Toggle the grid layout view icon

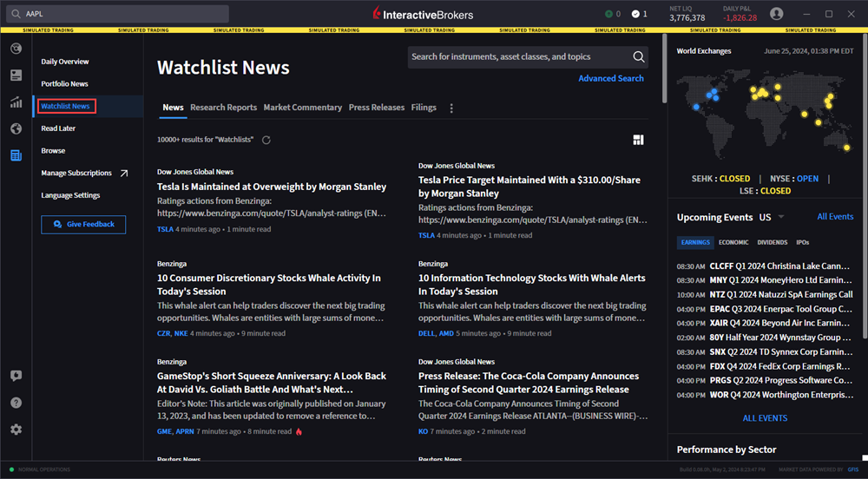tap(638, 140)
